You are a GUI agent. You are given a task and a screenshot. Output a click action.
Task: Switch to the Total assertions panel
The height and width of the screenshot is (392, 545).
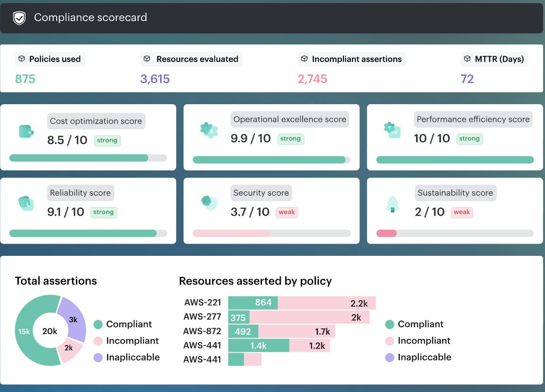pyautogui.click(x=56, y=281)
